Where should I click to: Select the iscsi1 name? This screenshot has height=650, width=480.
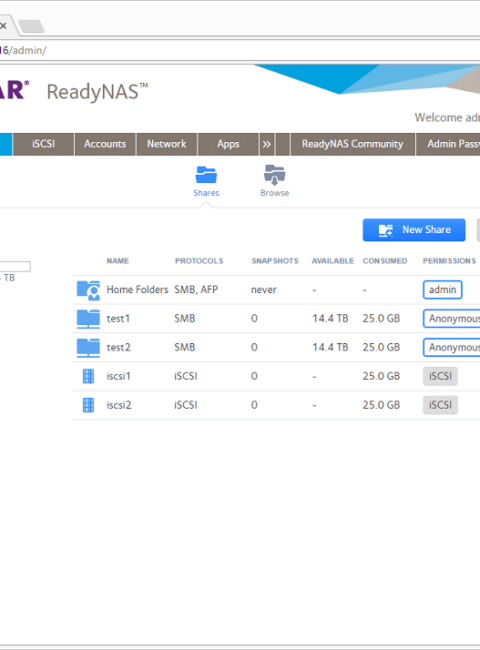click(119, 376)
